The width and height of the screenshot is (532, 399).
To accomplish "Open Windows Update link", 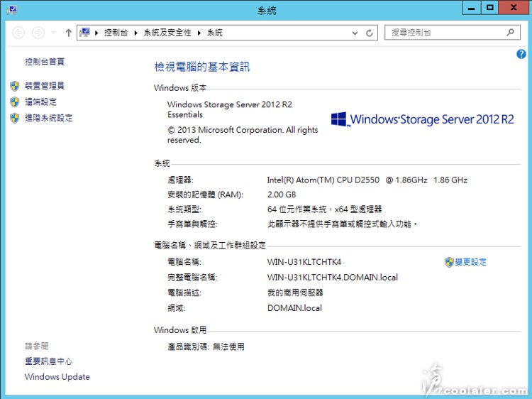I will click(x=57, y=376).
